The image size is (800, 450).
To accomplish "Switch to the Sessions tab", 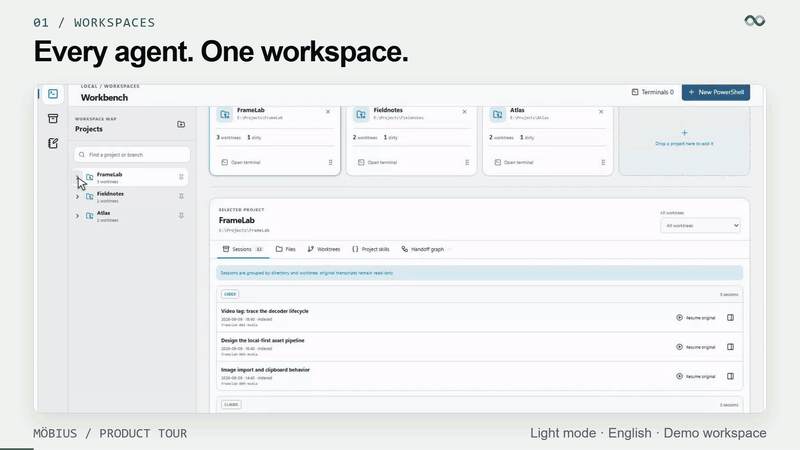I will (243, 249).
